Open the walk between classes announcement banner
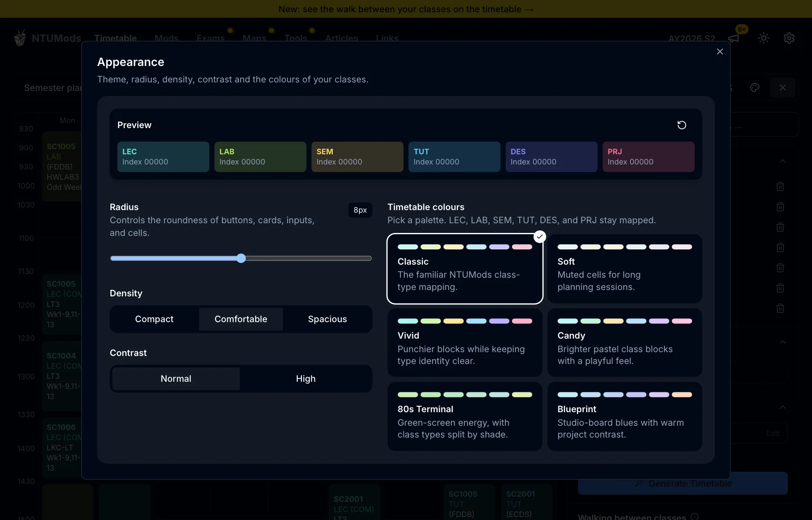The image size is (812, 520). pyautogui.click(x=406, y=9)
